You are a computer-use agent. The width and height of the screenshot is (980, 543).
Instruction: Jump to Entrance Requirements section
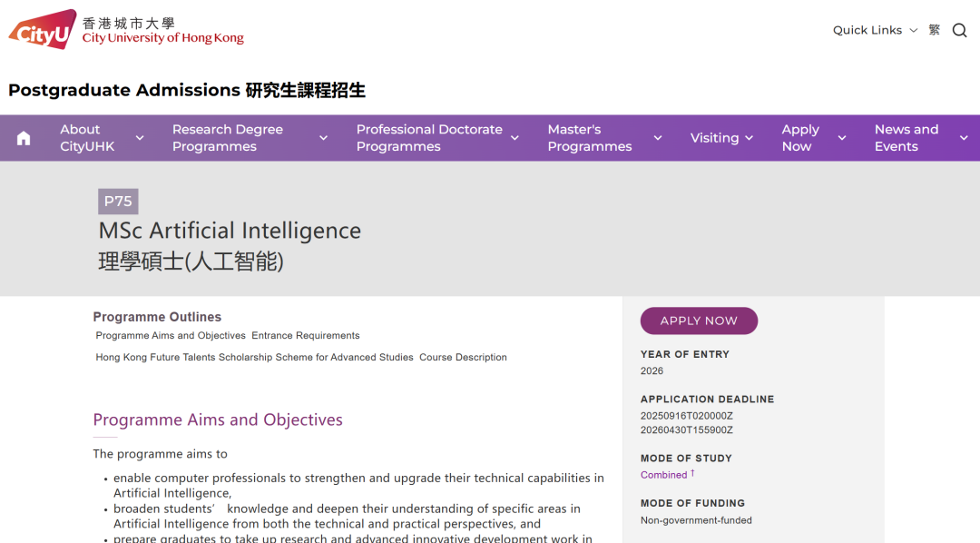click(x=306, y=335)
